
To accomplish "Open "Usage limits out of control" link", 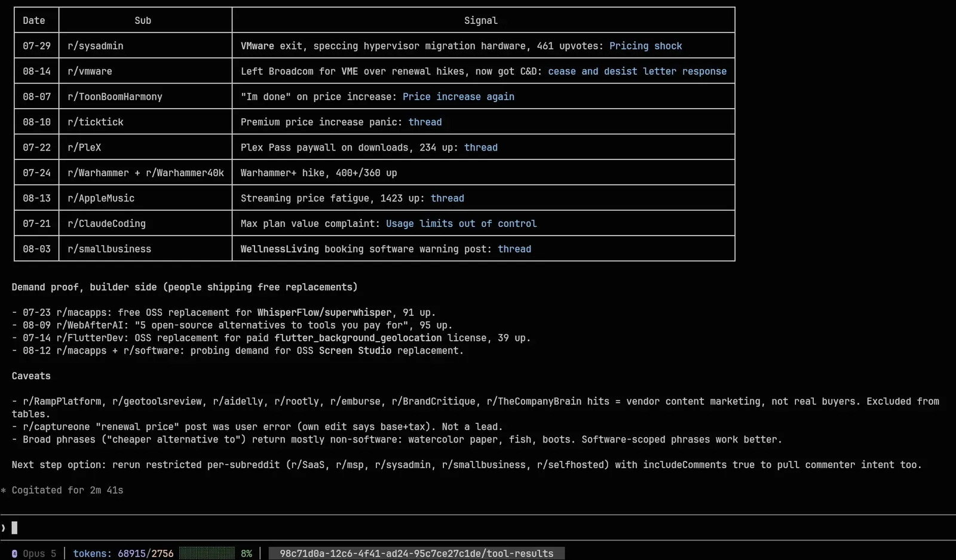I will [461, 224].
